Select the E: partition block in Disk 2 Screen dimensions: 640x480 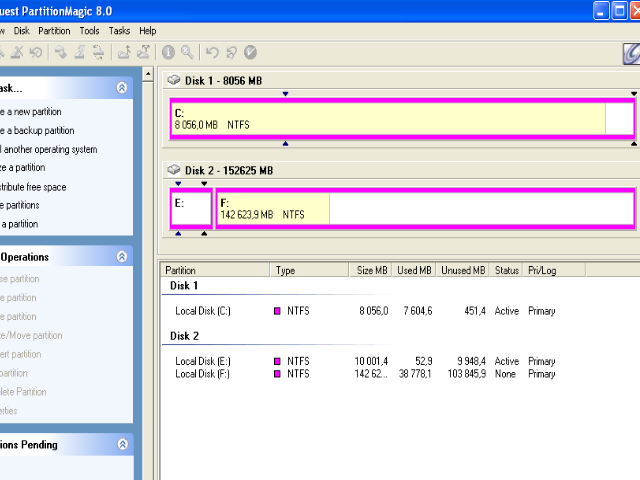[x=191, y=209]
